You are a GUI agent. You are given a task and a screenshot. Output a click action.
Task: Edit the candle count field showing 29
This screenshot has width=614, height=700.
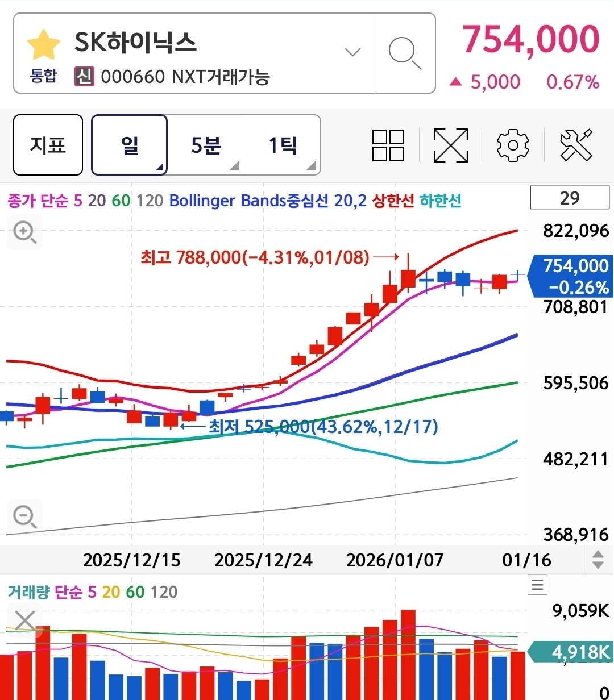(570, 198)
